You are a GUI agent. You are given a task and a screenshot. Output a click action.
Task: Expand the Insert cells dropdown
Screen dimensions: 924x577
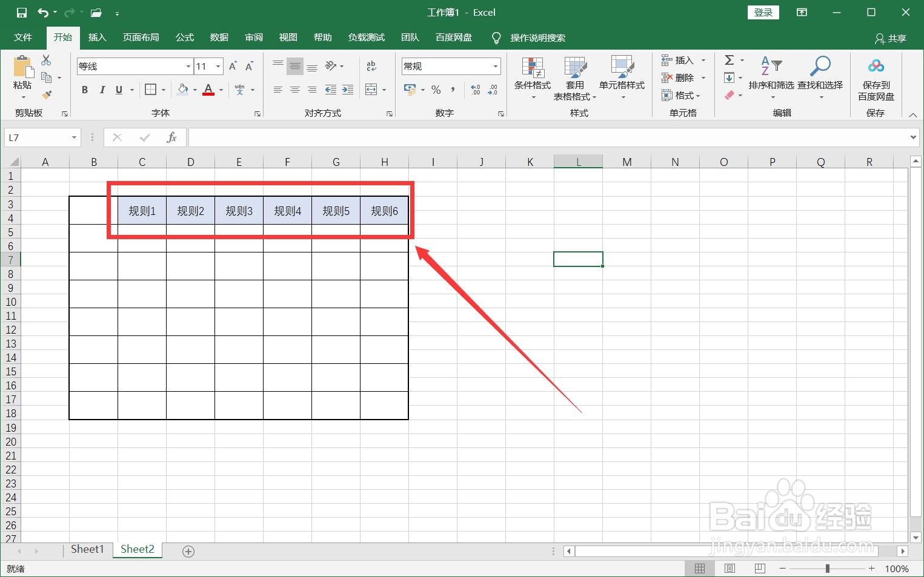703,61
